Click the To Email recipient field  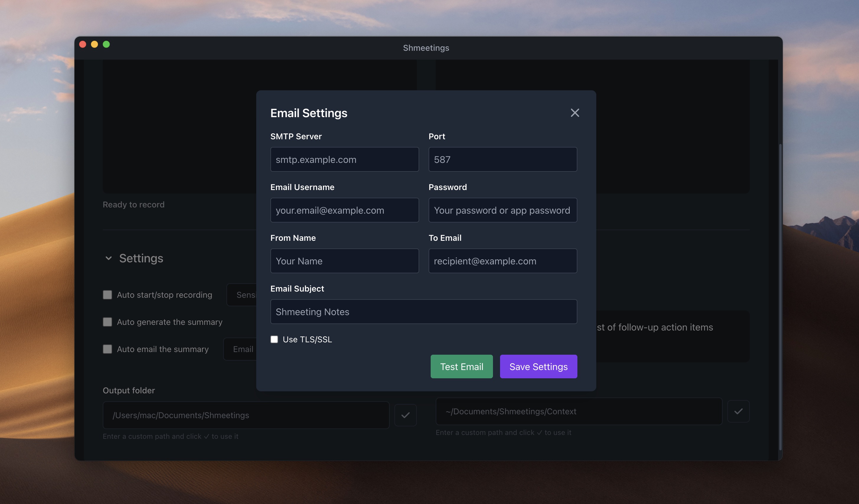click(502, 261)
